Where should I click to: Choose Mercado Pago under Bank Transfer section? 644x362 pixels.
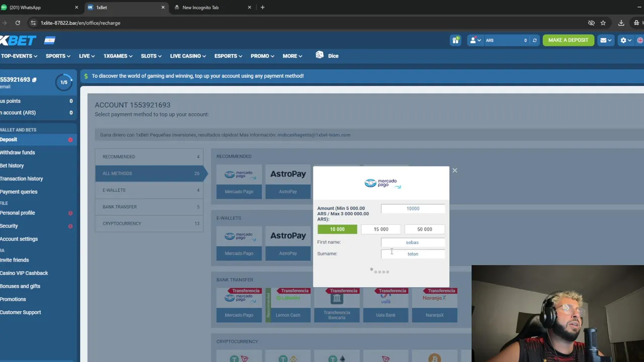point(239,305)
